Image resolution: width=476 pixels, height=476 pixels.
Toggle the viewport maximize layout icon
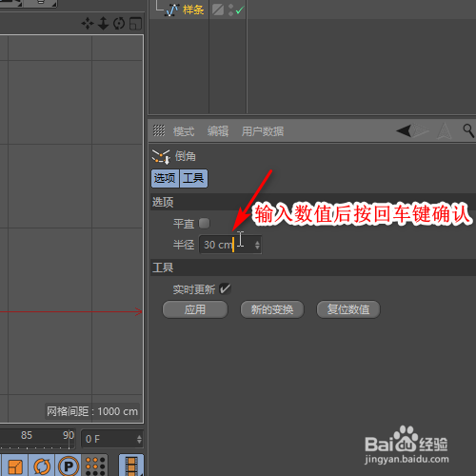point(135,24)
